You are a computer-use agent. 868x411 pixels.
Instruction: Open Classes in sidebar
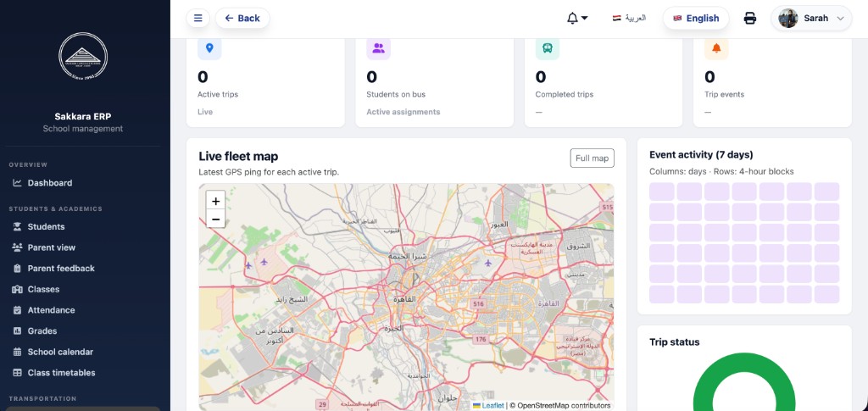coord(83,289)
